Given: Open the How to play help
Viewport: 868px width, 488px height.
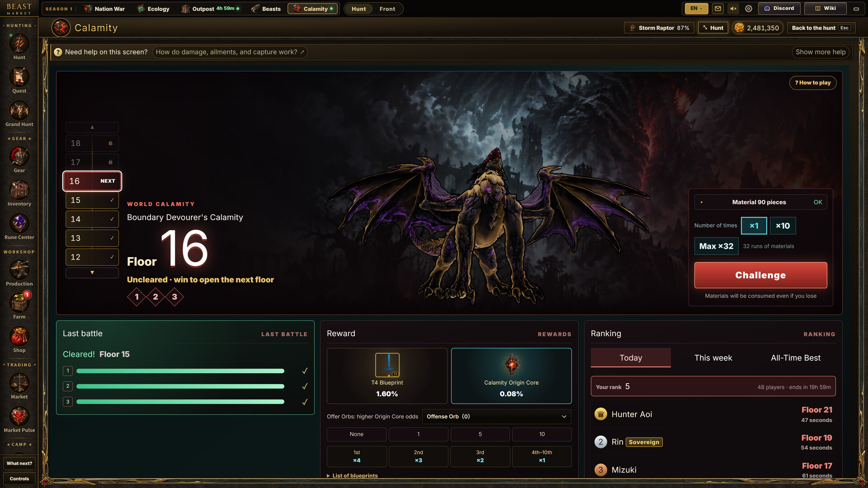Looking at the screenshot, I should (812, 83).
